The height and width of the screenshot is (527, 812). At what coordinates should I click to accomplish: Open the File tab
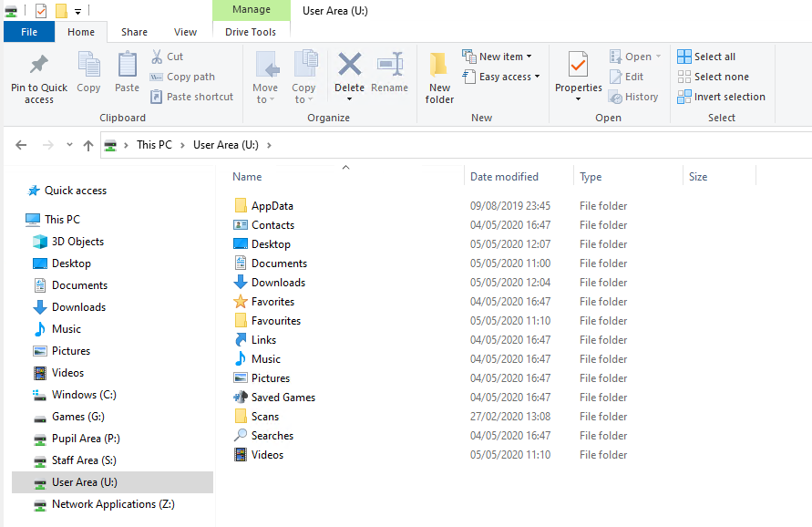(x=29, y=32)
